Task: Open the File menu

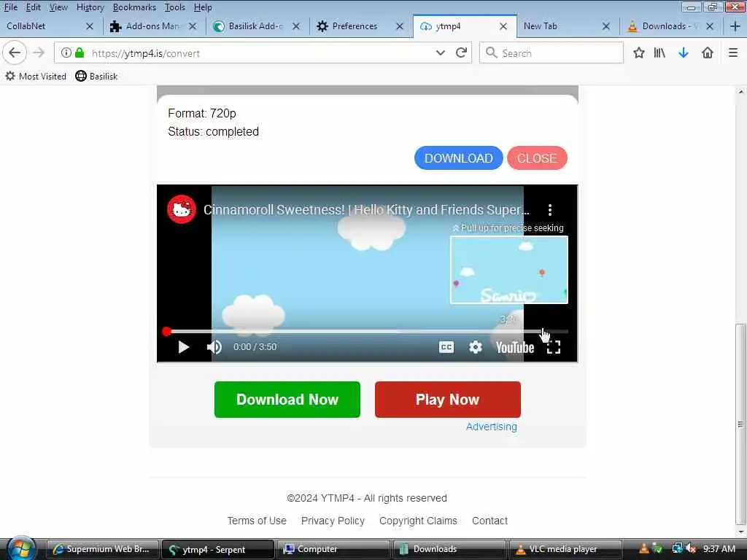Action: pyautogui.click(x=10, y=7)
